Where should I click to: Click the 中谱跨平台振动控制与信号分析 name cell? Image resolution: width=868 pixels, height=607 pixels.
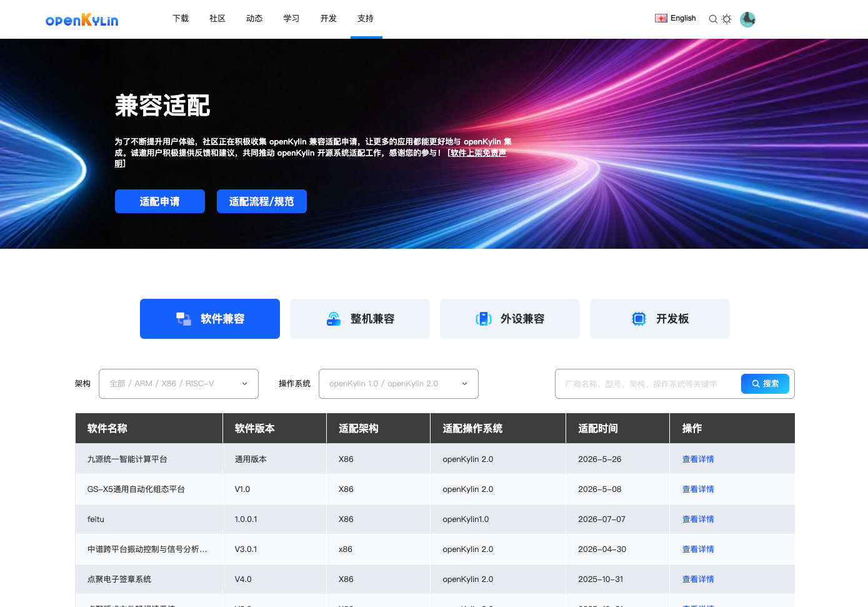[x=147, y=549]
